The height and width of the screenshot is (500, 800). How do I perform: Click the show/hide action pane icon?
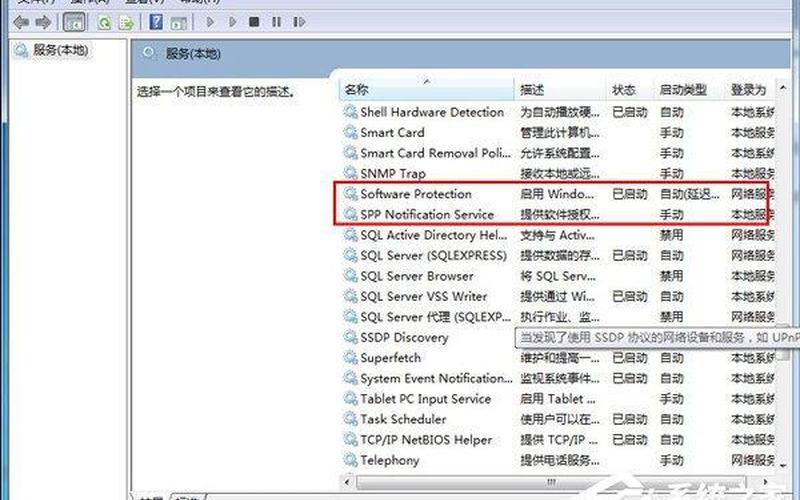point(179,22)
